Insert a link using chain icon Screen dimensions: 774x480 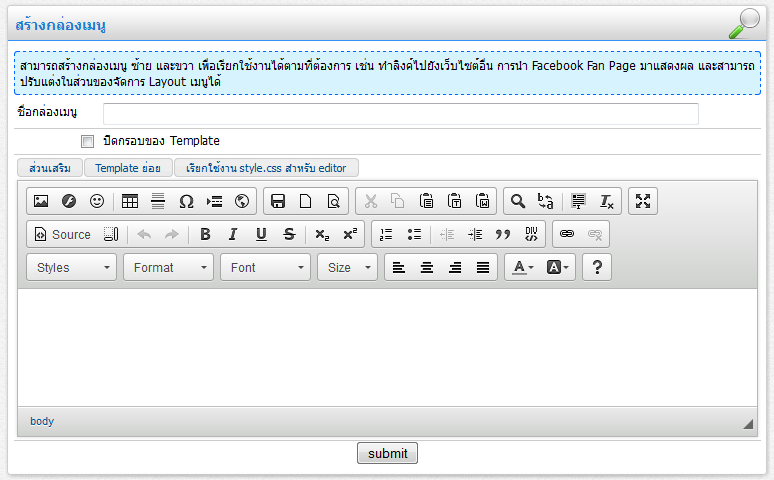(x=567, y=234)
